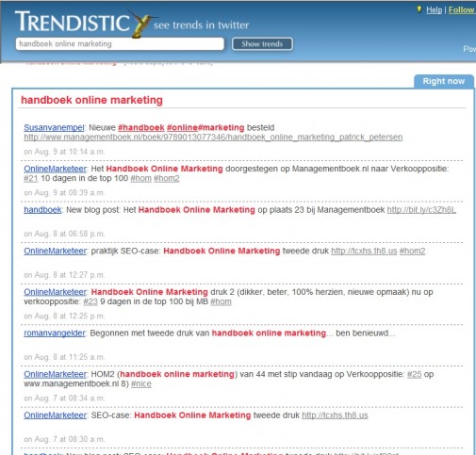Open the bit.ly/c3Zh8L link
Image resolution: width=476 pixels, height=455 pixels.
pos(421,210)
